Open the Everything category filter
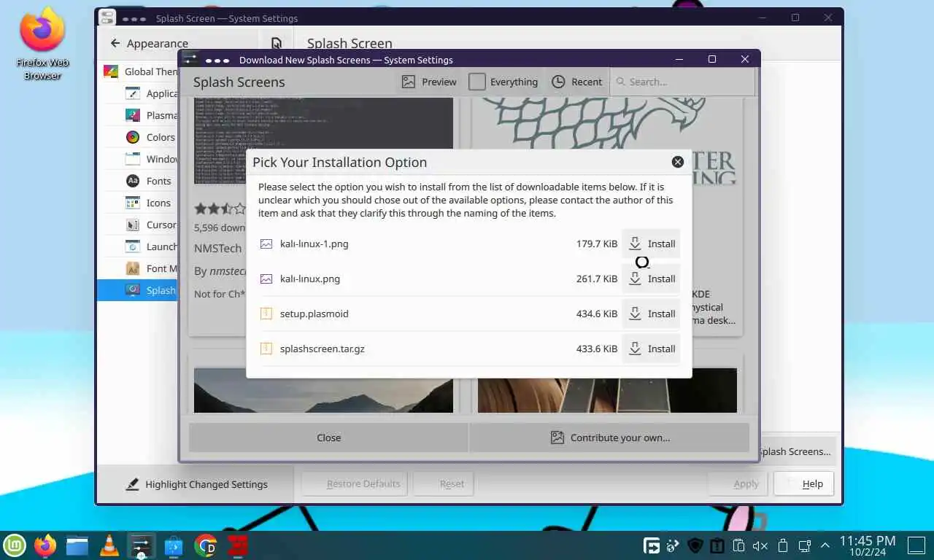This screenshot has height=560, width=934. [503, 82]
